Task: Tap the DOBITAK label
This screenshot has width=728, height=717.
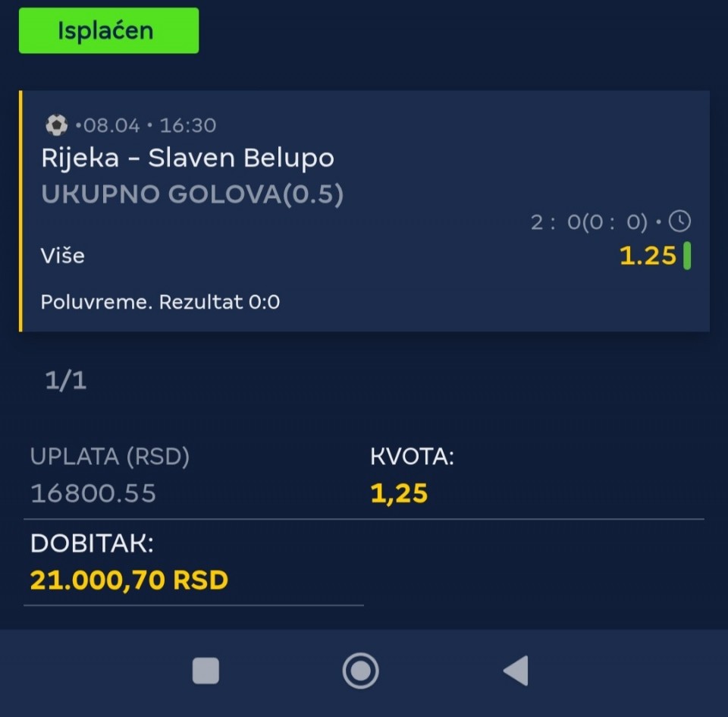Action: tap(92, 542)
